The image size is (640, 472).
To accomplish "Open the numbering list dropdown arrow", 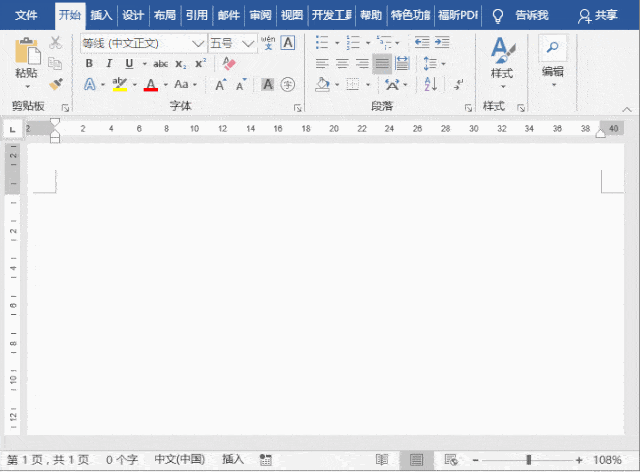I will coord(368,43).
